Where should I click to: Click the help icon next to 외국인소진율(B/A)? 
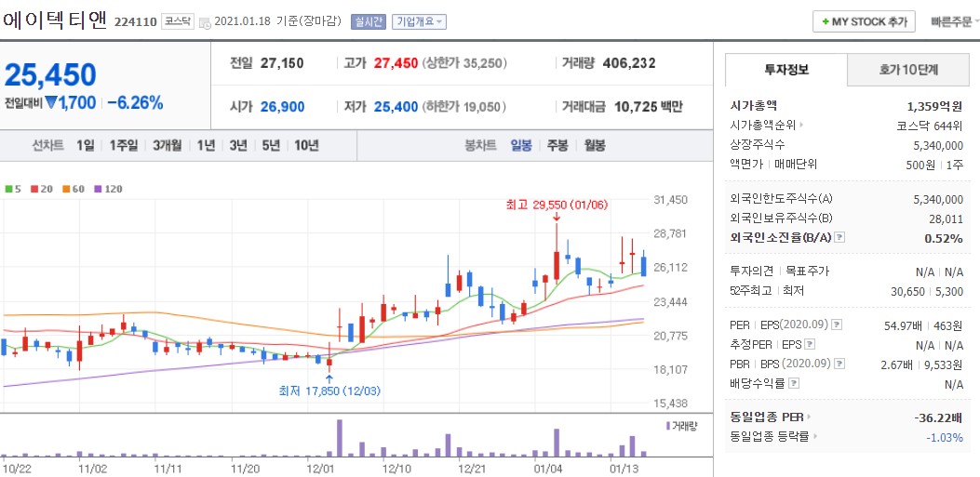point(839,238)
